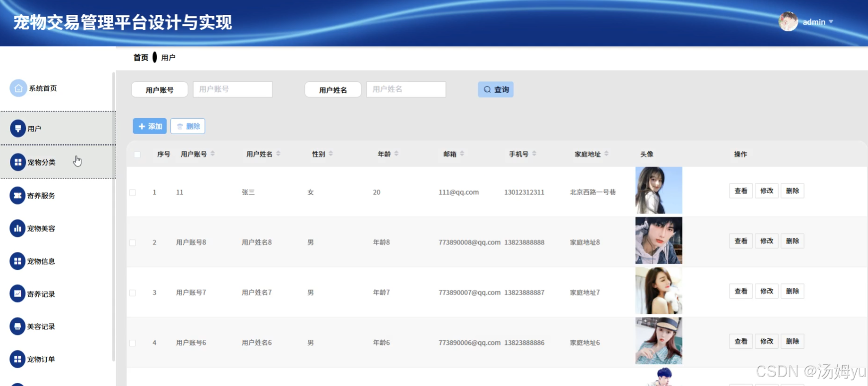Click the 宠物美容 chart icon

point(17,228)
